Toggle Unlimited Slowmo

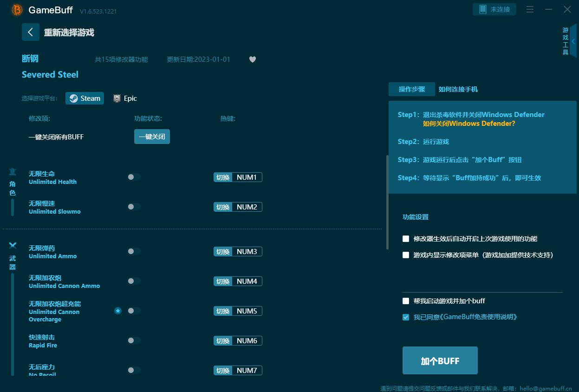pyautogui.click(x=134, y=207)
